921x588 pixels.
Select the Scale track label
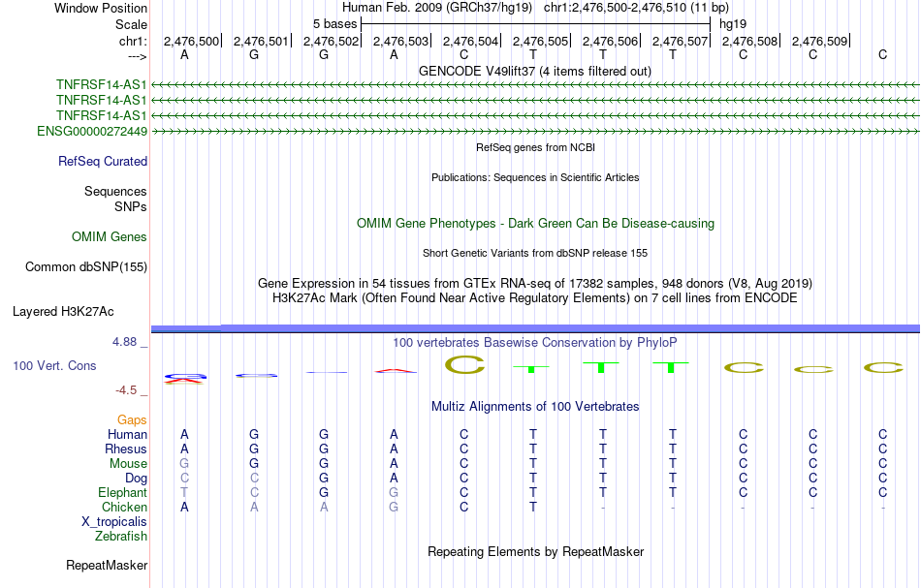click(131, 24)
